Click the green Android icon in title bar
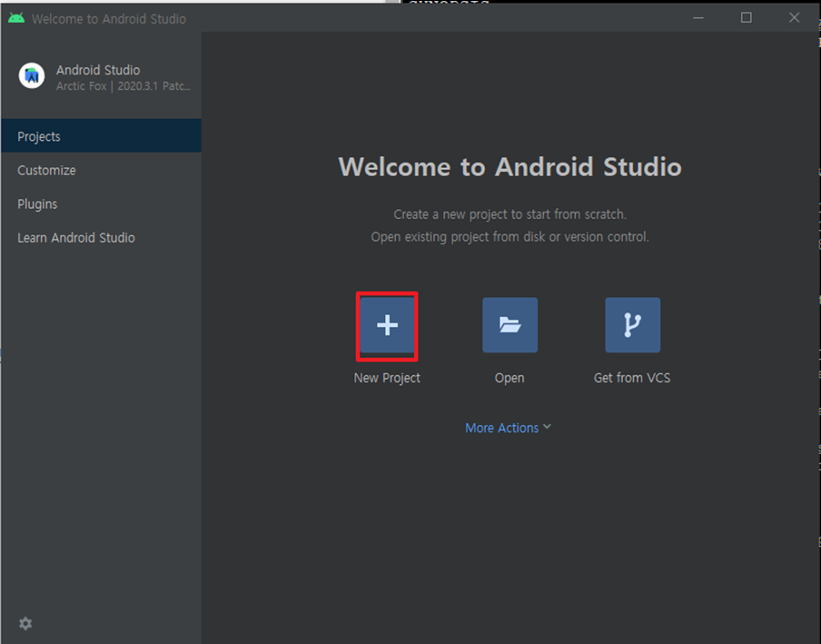Image resolution: width=821 pixels, height=644 pixels. (16, 18)
